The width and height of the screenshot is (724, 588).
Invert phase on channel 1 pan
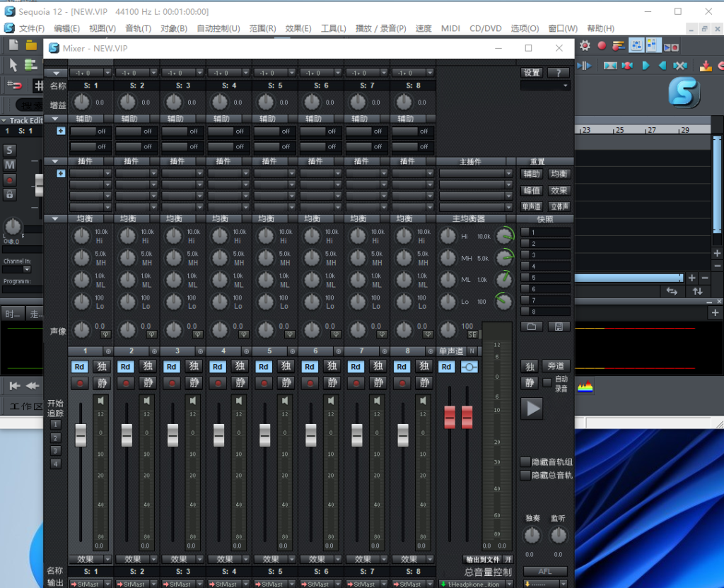pos(106,334)
